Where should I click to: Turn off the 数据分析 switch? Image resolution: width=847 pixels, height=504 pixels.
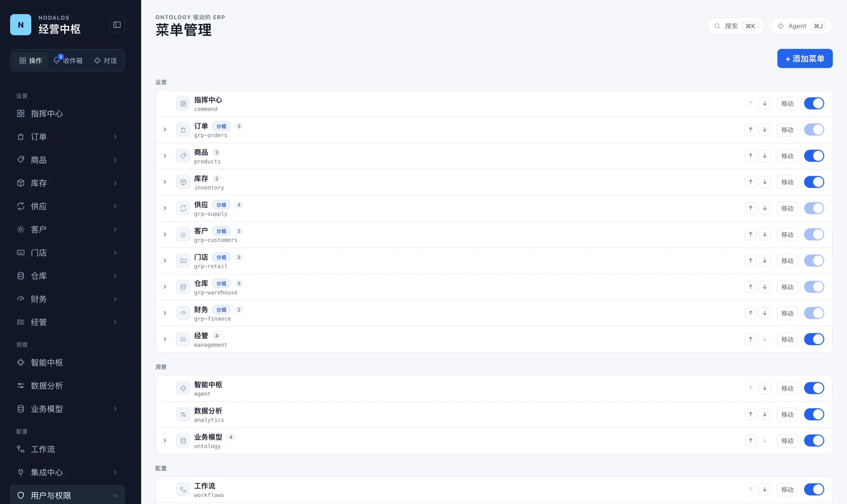[x=814, y=414]
